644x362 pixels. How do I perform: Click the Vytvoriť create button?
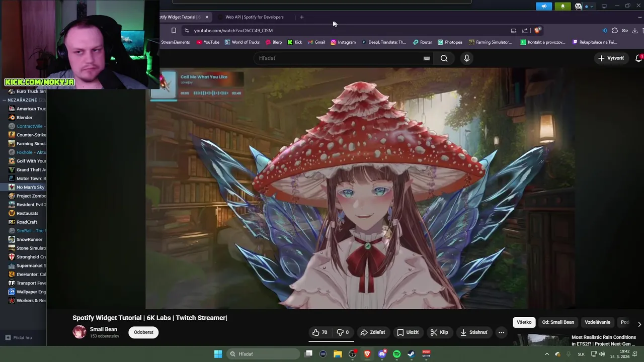pyautogui.click(x=611, y=58)
